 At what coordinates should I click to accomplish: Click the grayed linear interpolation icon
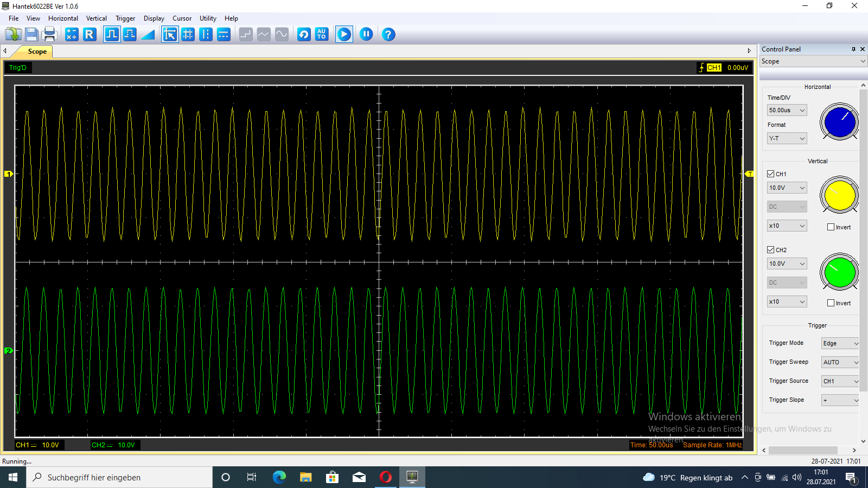pyautogui.click(x=264, y=35)
